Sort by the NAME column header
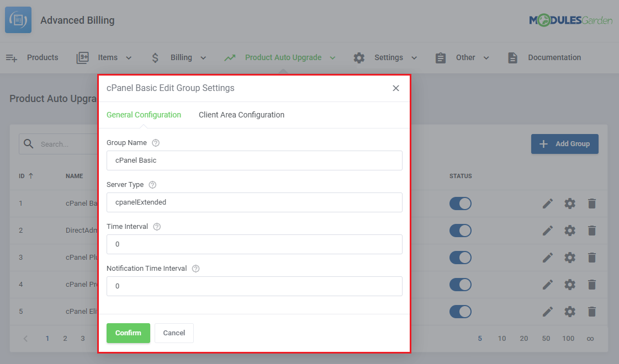 click(x=74, y=176)
